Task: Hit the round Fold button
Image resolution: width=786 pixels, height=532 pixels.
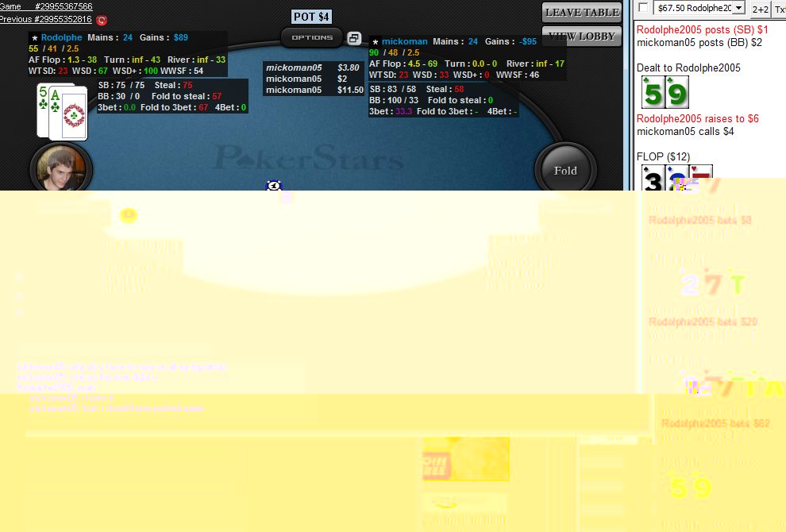Action: pyautogui.click(x=565, y=171)
